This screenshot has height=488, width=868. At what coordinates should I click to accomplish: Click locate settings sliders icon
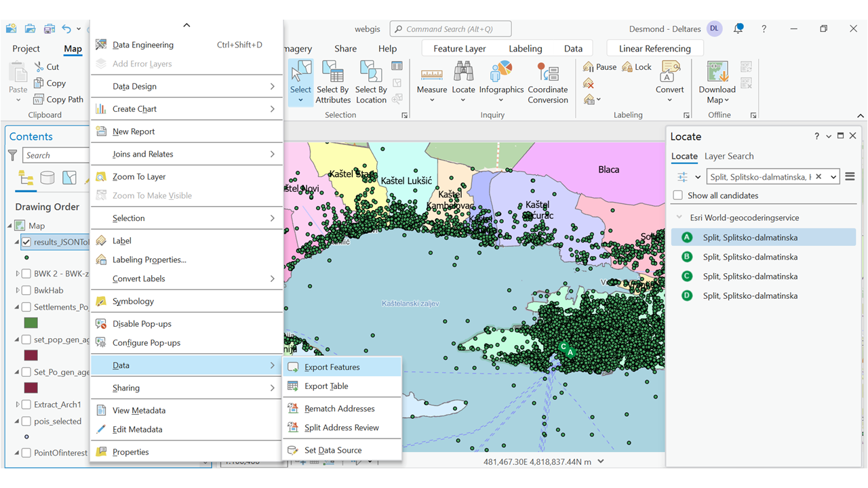pos(682,176)
